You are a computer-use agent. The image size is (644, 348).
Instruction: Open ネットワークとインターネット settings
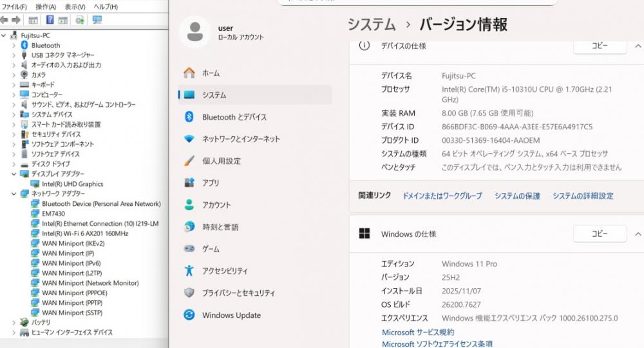(x=254, y=139)
